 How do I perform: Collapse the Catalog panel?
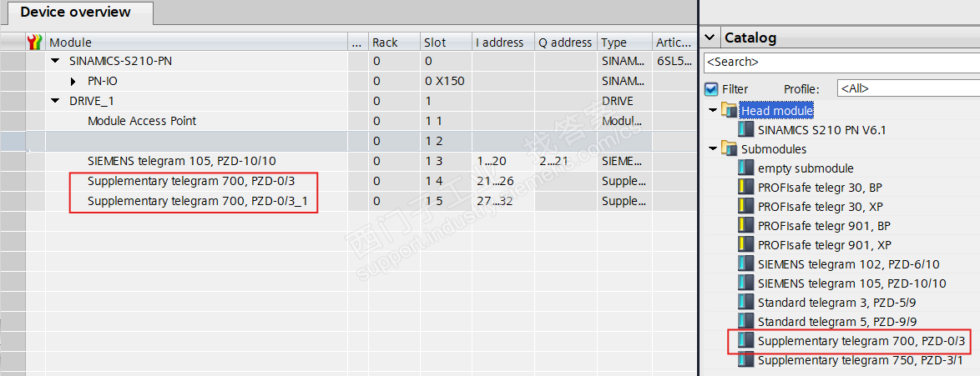click(x=709, y=38)
